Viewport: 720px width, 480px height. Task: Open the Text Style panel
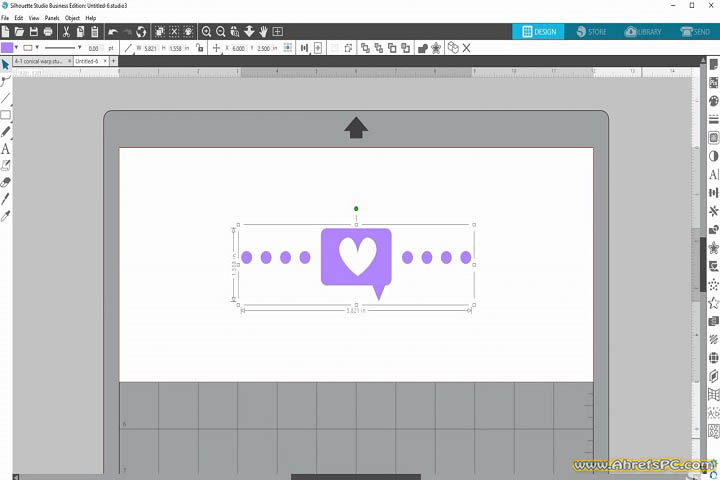click(714, 175)
